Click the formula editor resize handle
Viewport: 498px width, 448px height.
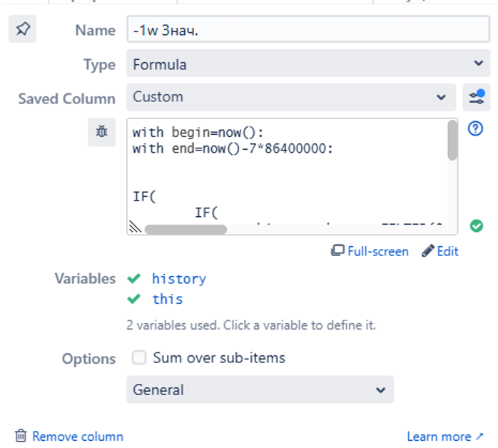(135, 226)
